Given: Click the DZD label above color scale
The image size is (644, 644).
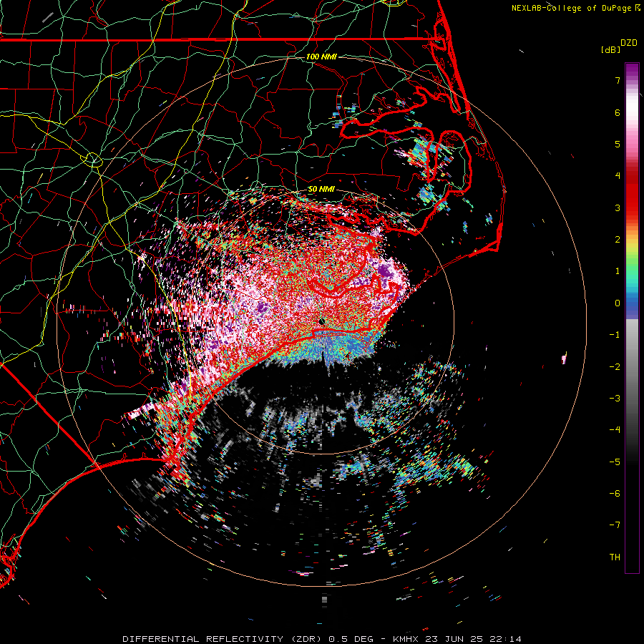Looking at the screenshot, I should coord(629,43).
